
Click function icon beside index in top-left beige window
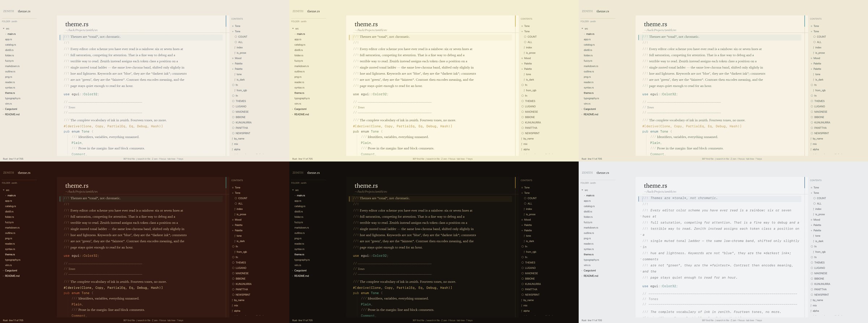click(235, 47)
